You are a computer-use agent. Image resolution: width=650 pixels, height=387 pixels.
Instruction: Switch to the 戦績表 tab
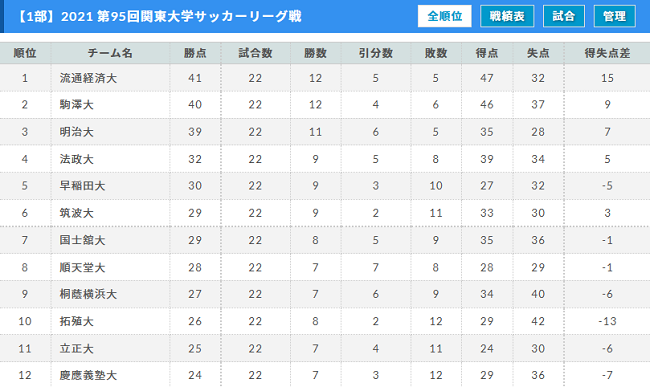[507, 16]
